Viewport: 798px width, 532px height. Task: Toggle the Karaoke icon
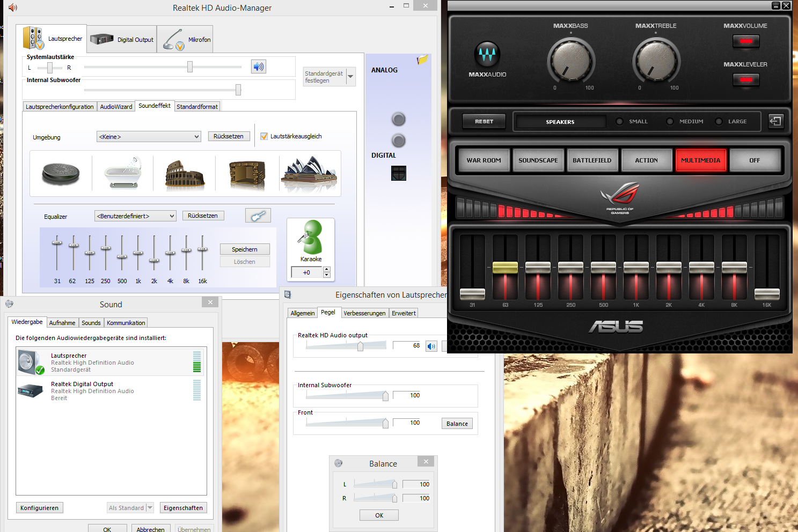click(311, 237)
